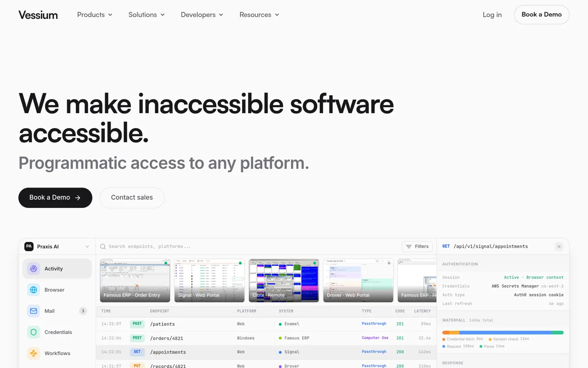Open the Mail sidebar item

pyautogui.click(x=57, y=311)
